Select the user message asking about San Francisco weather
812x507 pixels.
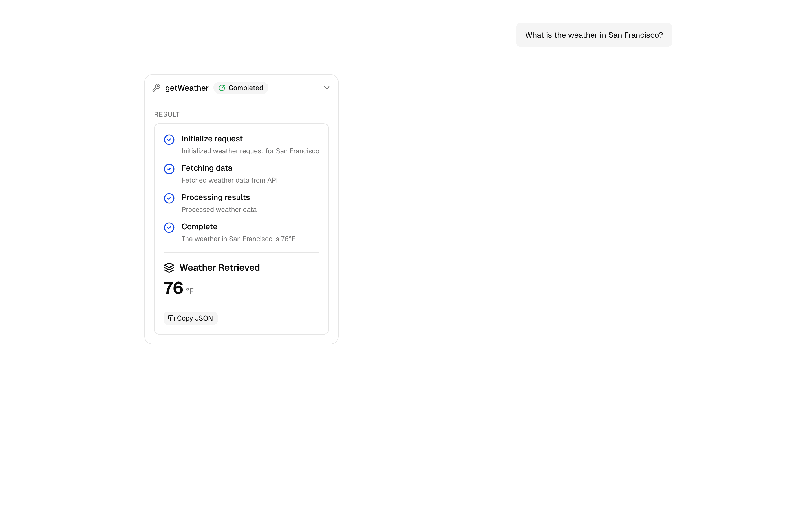coord(593,35)
